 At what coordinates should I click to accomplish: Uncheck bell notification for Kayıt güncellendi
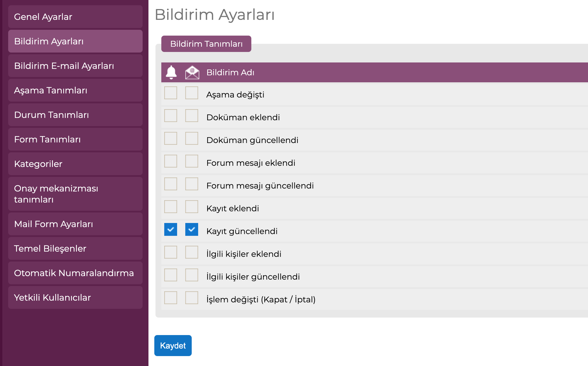(x=171, y=229)
